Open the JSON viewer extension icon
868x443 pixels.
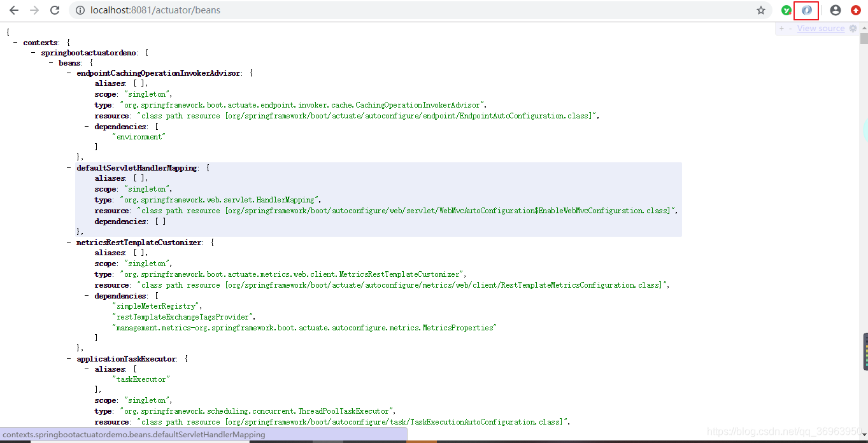tap(806, 10)
